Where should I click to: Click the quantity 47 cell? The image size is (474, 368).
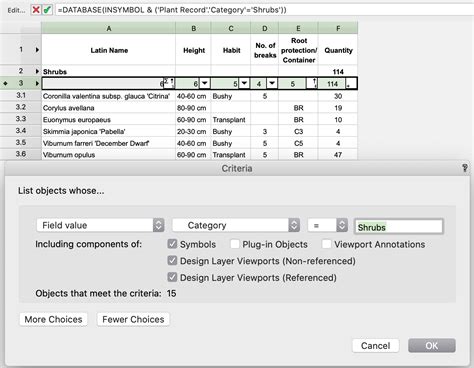[338, 155]
